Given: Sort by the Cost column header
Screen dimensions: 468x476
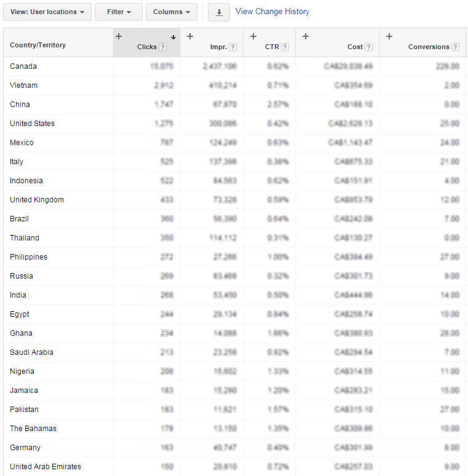Looking at the screenshot, I should [355, 47].
